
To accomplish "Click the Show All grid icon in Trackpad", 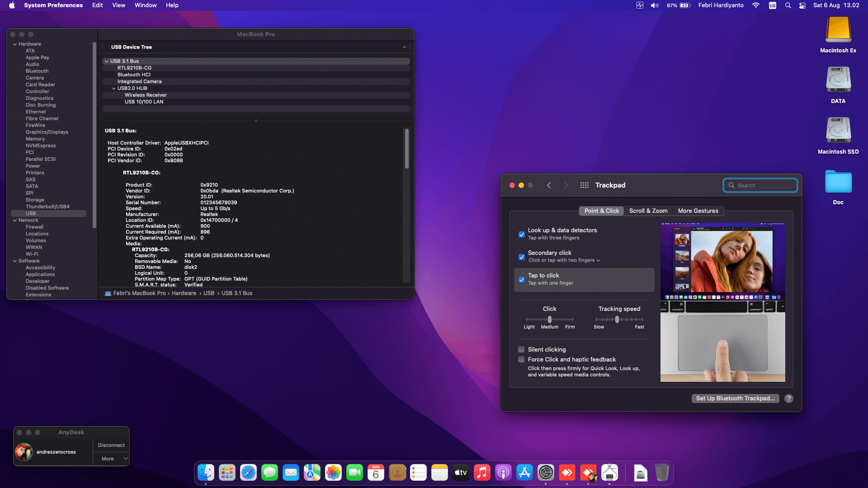I will (584, 185).
